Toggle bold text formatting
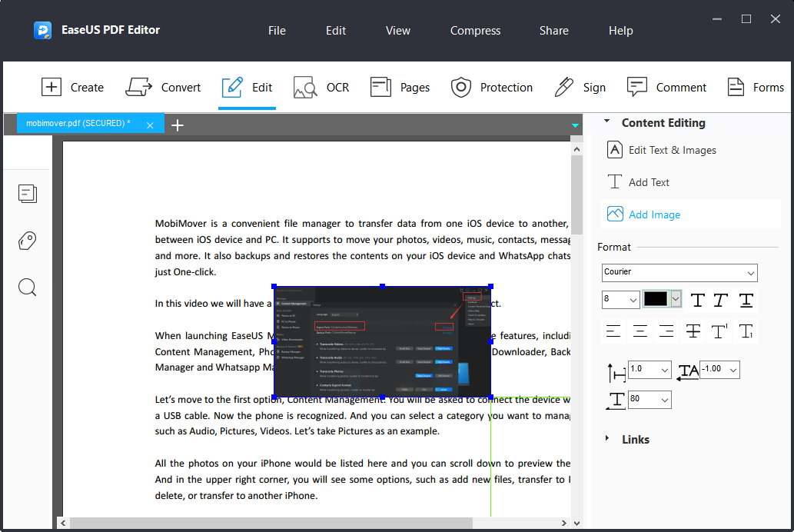Image resolution: width=794 pixels, height=532 pixels. 697,301
